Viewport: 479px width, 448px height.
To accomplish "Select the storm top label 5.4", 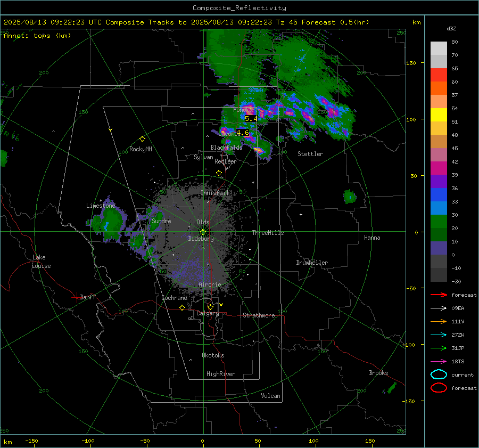I will (251, 119).
